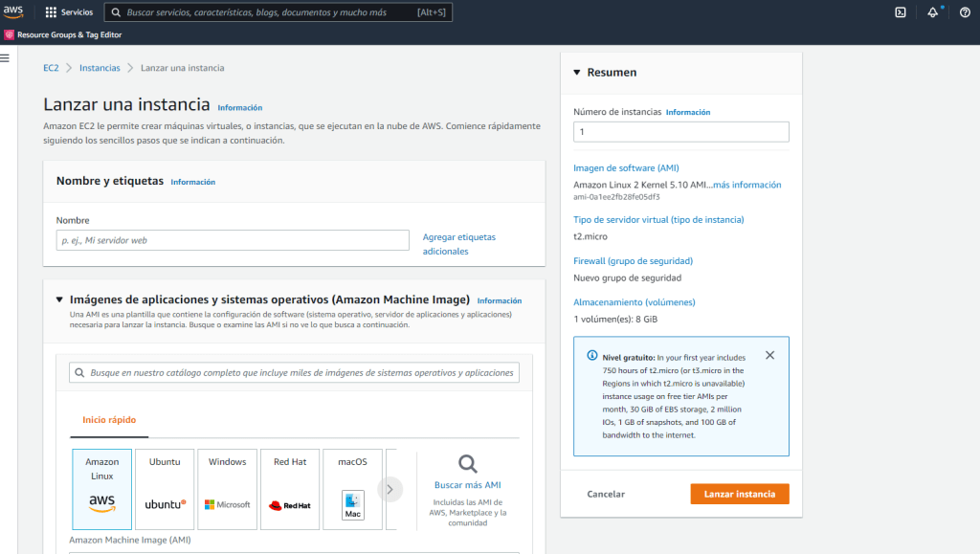Select the Inicio rápido tab
The image size is (980, 554).
tap(109, 420)
